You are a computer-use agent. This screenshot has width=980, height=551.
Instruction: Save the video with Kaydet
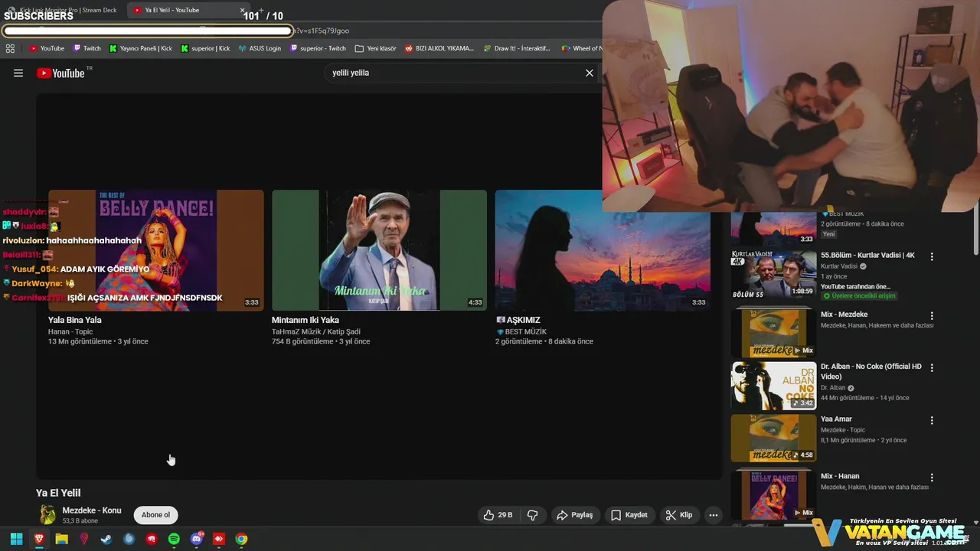click(629, 515)
